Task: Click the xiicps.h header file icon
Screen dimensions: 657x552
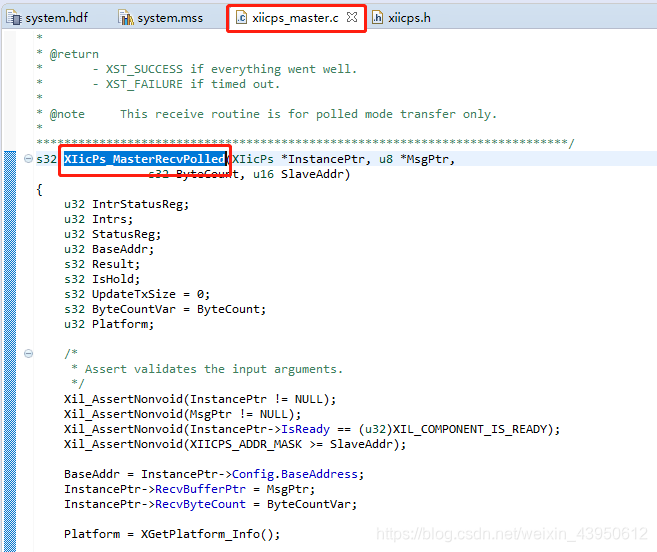Action: click(x=378, y=18)
